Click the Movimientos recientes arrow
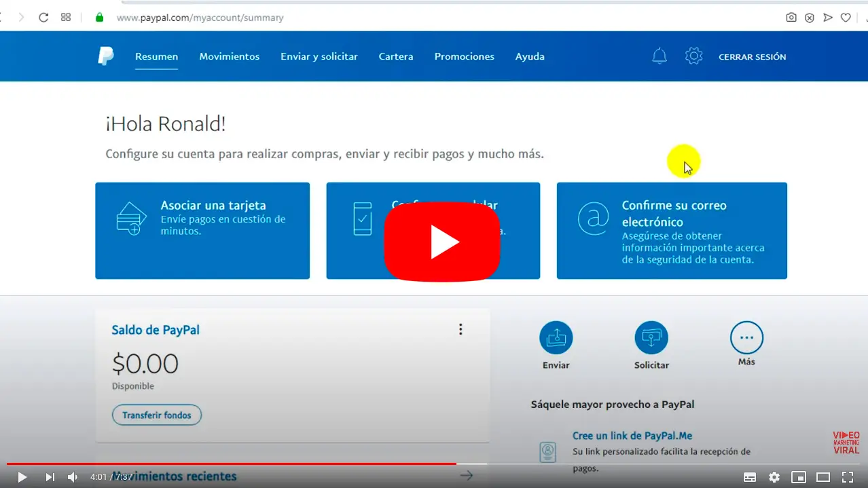The height and width of the screenshot is (488, 868). [x=466, y=476]
